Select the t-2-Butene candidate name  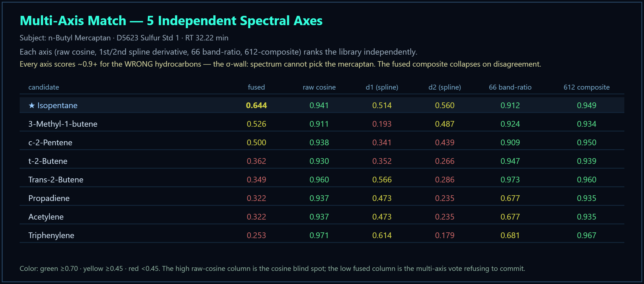[x=48, y=161]
